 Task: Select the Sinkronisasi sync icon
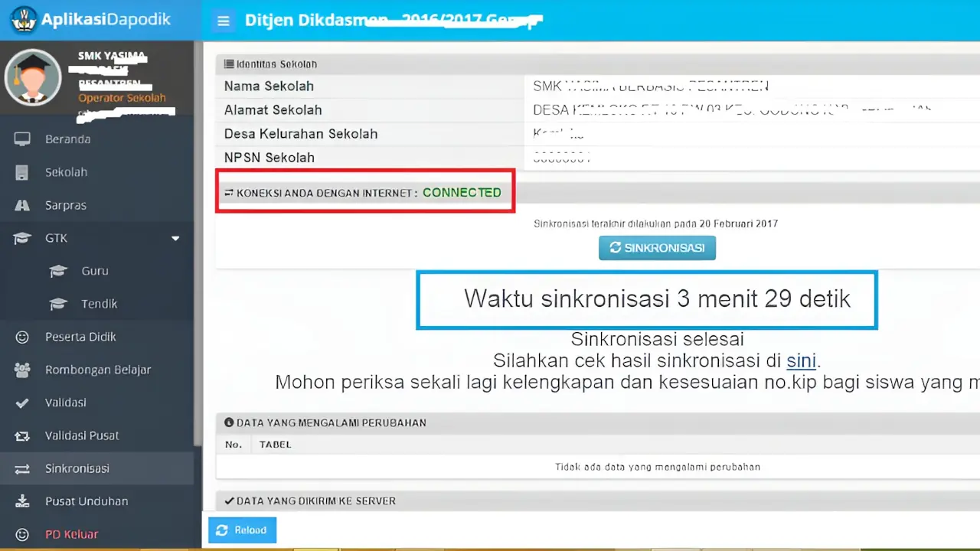[x=23, y=468]
